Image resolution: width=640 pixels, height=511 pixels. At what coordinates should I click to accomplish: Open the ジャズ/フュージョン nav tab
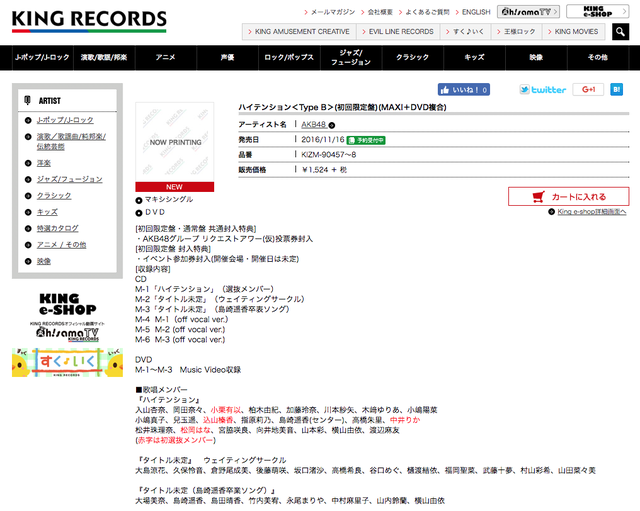tap(351, 58)
